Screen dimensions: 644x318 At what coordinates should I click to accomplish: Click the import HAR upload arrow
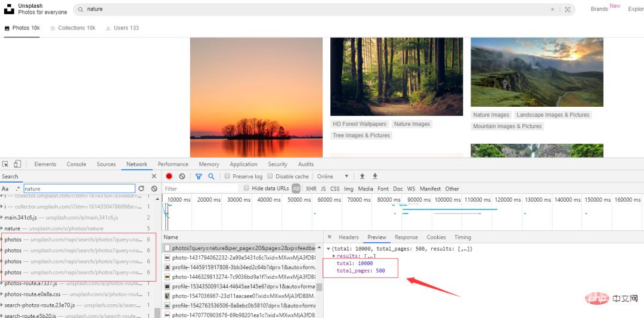click(362, 177)
